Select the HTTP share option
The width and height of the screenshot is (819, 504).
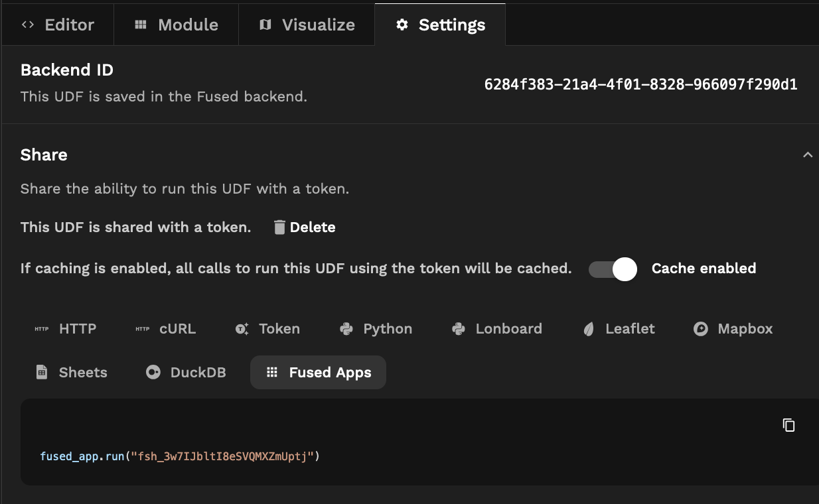tap(65, 329)
